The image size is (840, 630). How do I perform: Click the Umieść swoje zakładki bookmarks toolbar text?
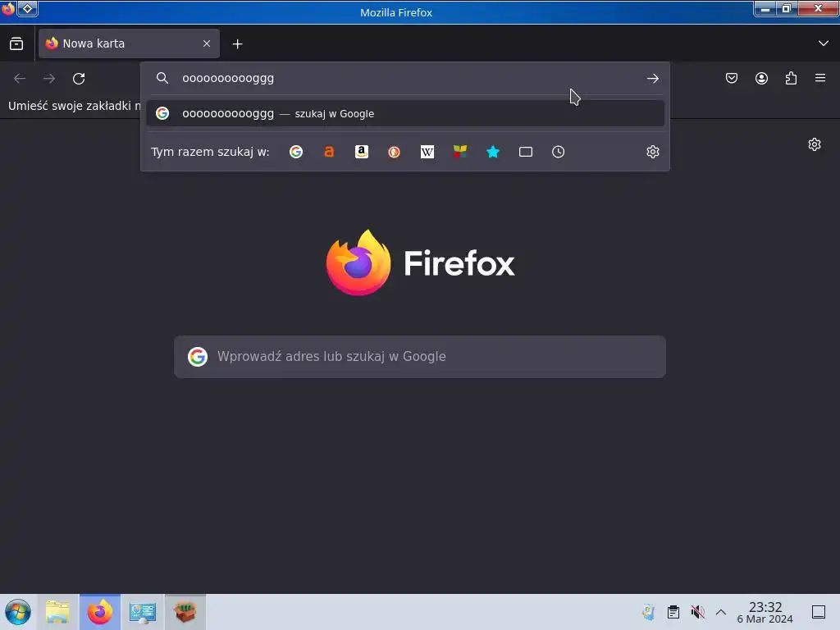(75, 106)
